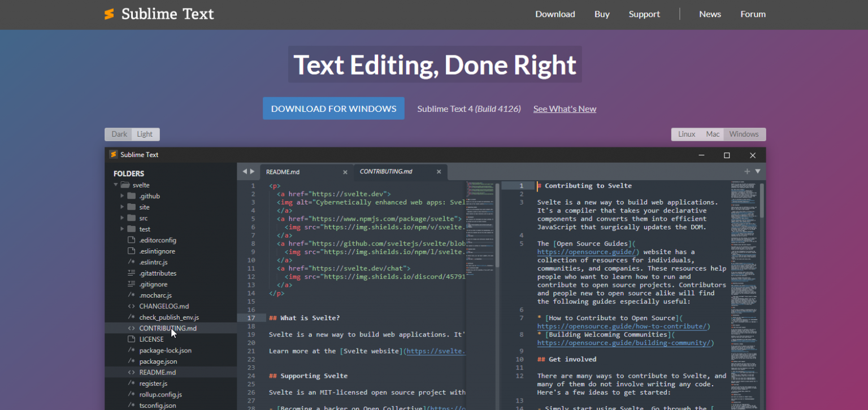Click the JavaScript icon next to rollup.config.js
This screenshot has width=868, height=410.
(x=131, y=394)
